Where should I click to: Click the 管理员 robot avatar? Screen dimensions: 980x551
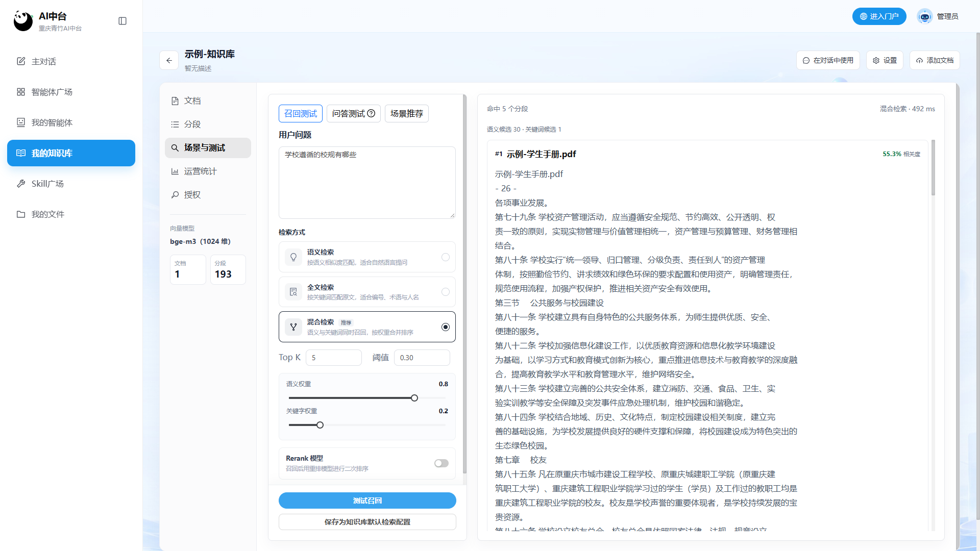coord(924,16)
